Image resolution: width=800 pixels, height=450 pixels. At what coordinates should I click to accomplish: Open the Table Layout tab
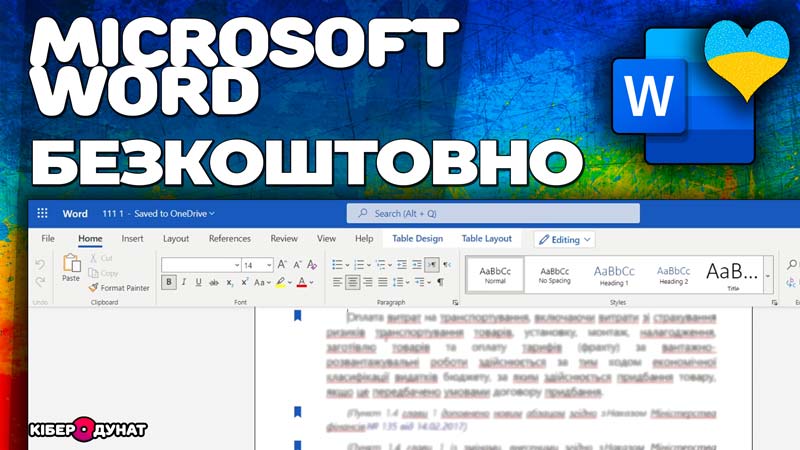click(486, 238)
